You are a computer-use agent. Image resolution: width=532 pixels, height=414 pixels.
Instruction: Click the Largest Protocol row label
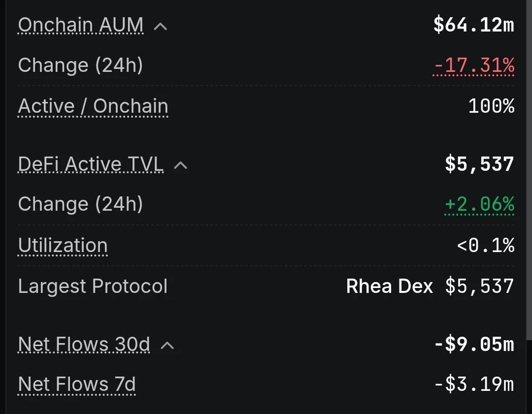point(93,286)
